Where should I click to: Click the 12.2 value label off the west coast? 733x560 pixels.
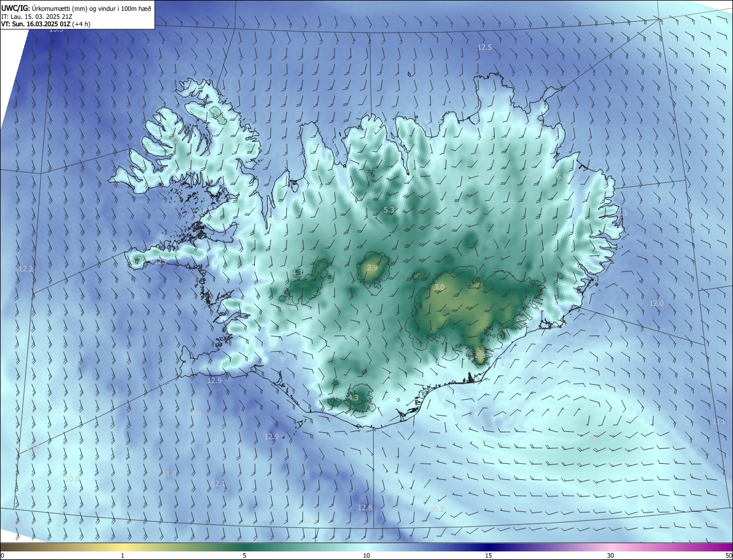(26, 269)
